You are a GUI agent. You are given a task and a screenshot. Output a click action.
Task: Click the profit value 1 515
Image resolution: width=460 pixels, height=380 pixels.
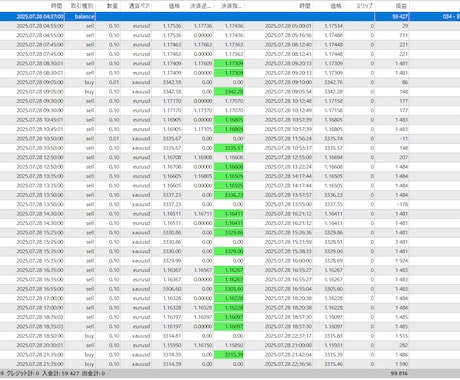click(401, 336)
